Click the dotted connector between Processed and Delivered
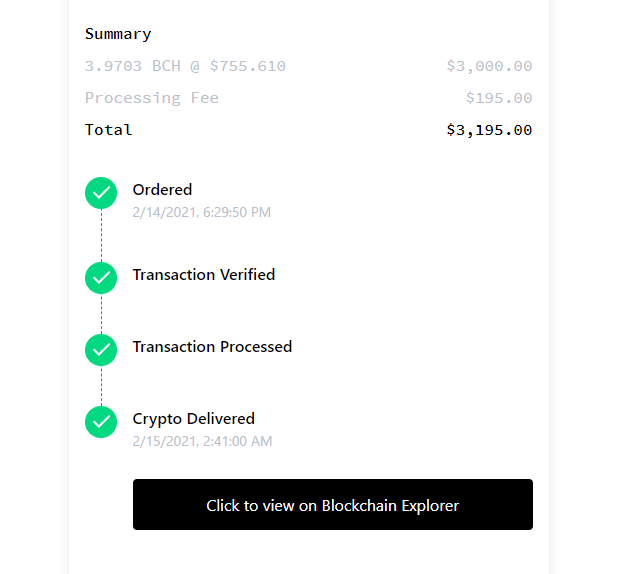Screen dimensions: 639x574 pyautogui.click(x=101, y=386)
